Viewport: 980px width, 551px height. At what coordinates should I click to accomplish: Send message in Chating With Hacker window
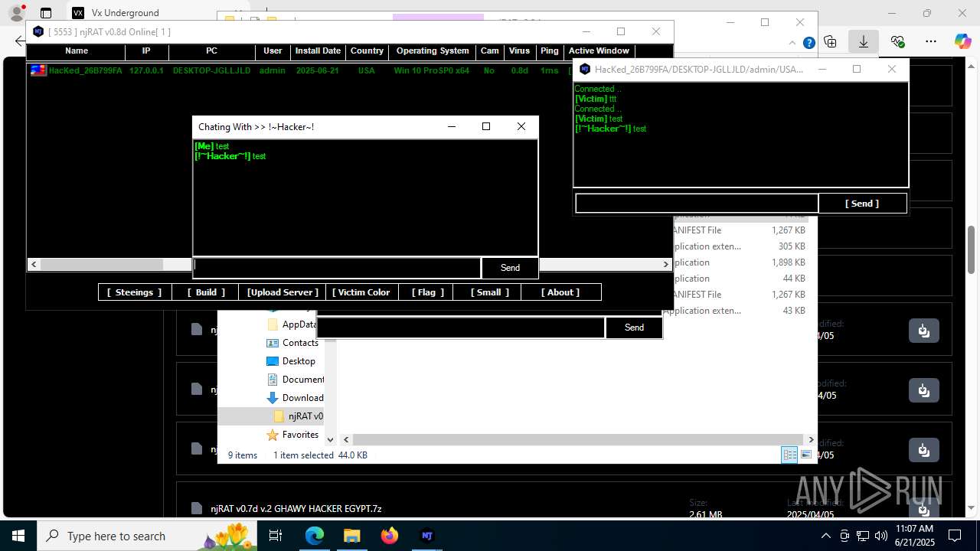pyautogui.click(x=510, y=268)
